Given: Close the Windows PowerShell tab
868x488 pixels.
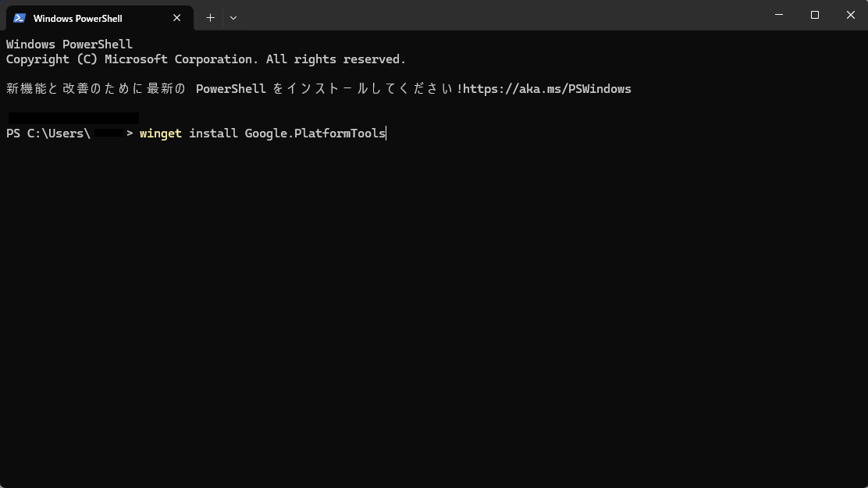Looking at the screenshot, I should coord(176,18).
